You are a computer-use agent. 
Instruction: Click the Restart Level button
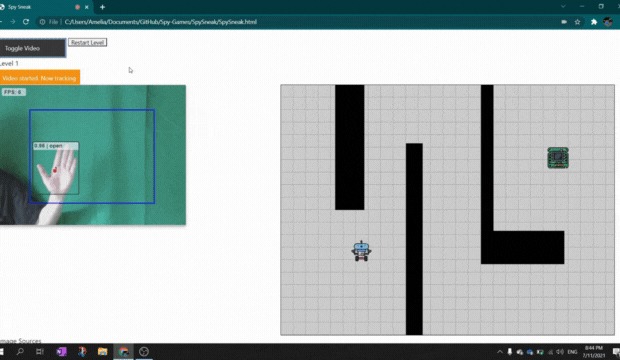click(87, 42)
